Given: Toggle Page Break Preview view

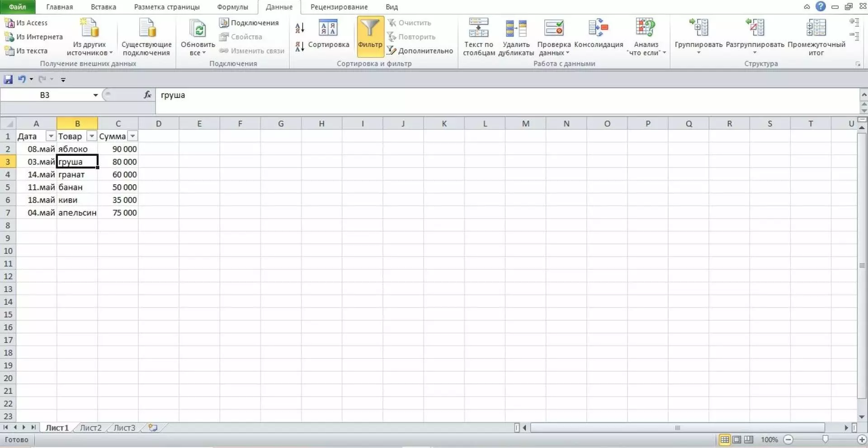Looking at the screenshot, I should coord(749,439).
